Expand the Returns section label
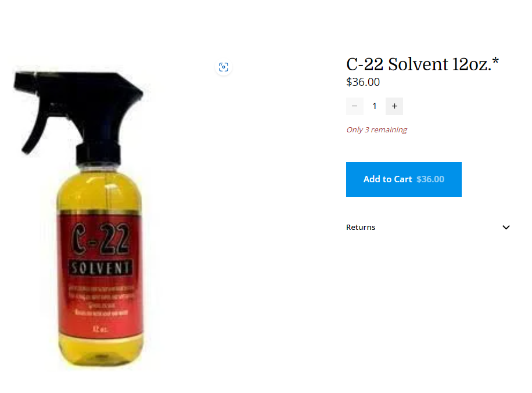Viewport: 532px width, 393px height. pyautogui.click(x=361, y=227)
